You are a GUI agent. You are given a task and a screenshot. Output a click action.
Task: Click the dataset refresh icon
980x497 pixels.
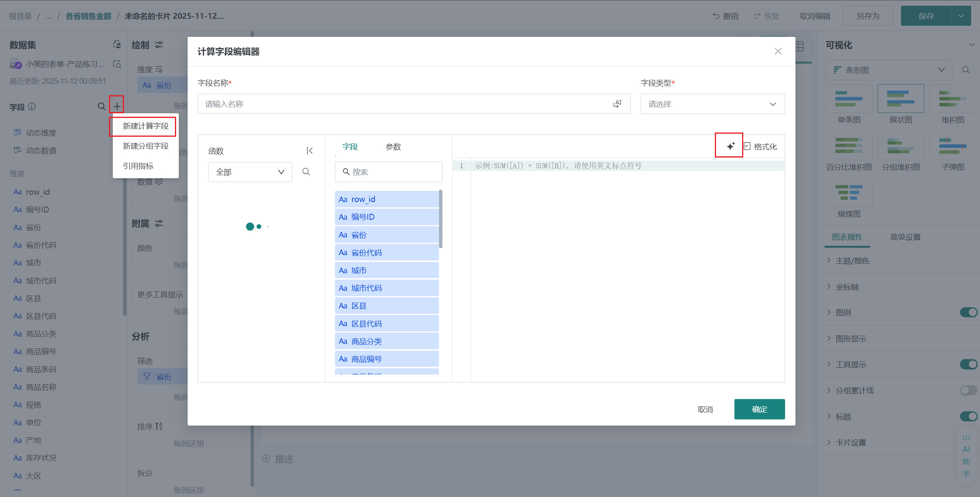117,45
